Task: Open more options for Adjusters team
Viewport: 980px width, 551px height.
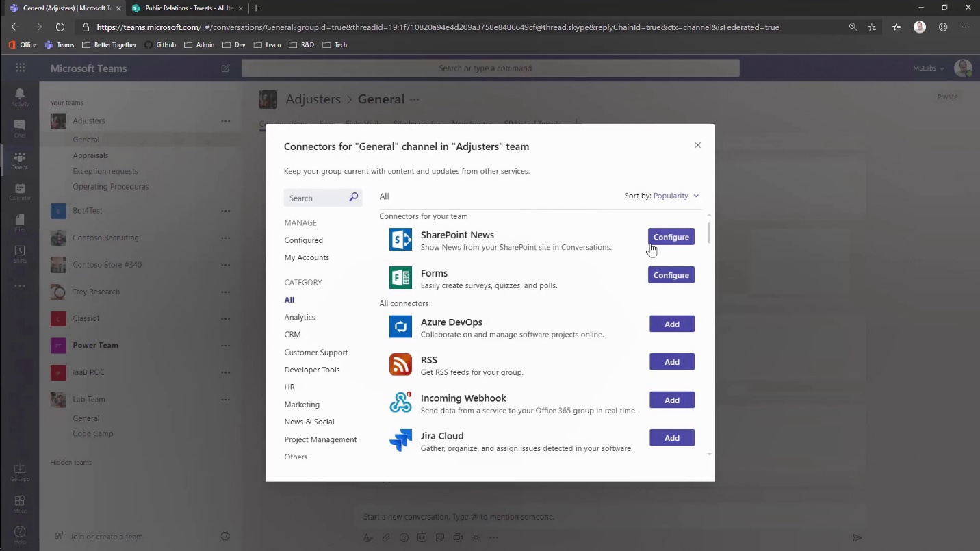Action: point(225,121)
